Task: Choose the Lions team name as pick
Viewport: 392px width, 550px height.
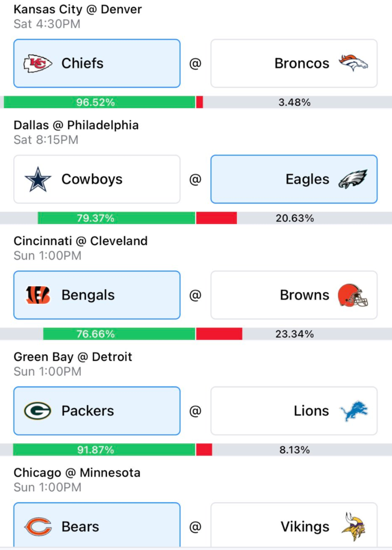Action: click(x=311, y=411)
